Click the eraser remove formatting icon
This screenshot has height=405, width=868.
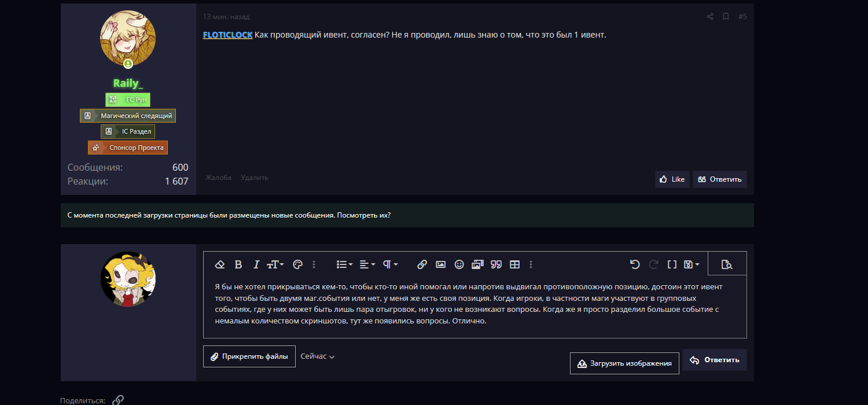(219, 264)
